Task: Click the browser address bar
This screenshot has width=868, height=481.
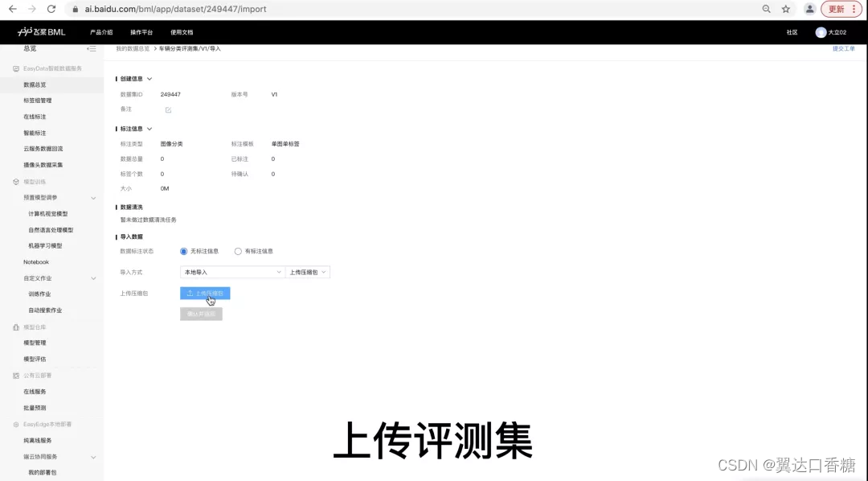Action: point(321,10)
